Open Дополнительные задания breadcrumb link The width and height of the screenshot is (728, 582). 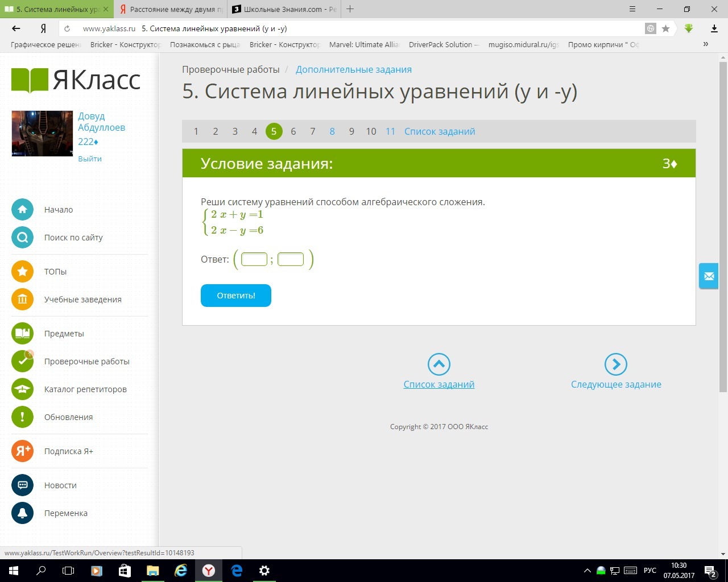pos(353,69)
